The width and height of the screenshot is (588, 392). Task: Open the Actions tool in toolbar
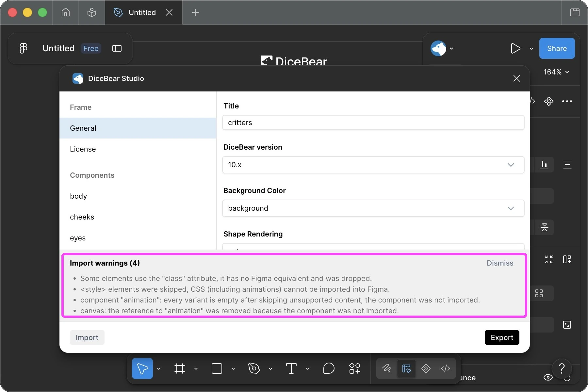[x=355, y=368]
